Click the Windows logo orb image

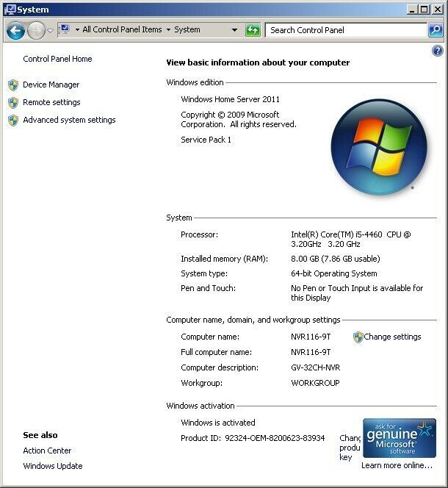[x=379, y=147]
